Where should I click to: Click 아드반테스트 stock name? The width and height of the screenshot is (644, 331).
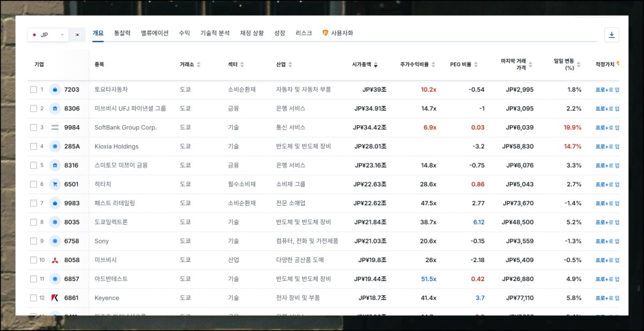point(111,279)
